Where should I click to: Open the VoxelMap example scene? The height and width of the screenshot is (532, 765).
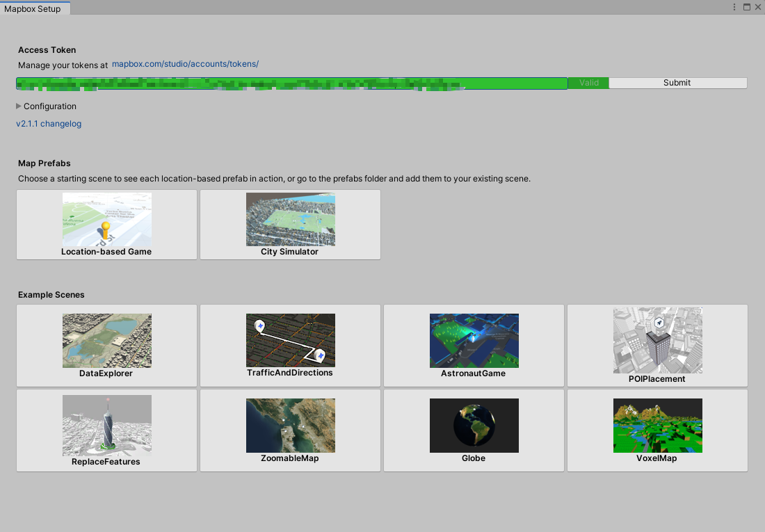[657, 430]
